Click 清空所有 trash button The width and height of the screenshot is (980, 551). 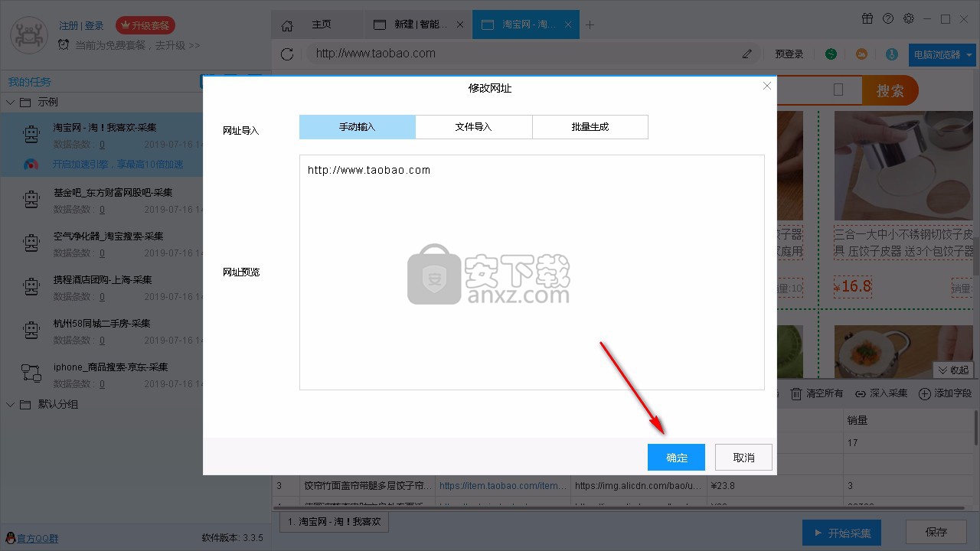816,393
